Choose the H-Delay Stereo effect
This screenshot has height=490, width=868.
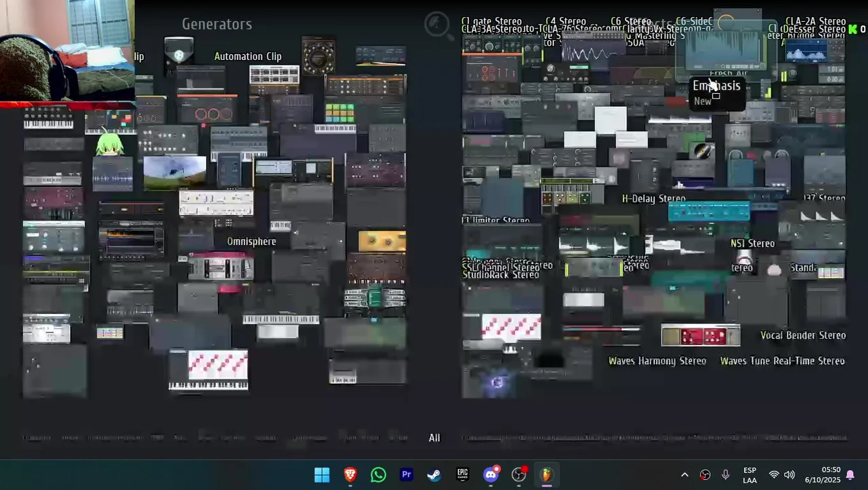point(654,199)
